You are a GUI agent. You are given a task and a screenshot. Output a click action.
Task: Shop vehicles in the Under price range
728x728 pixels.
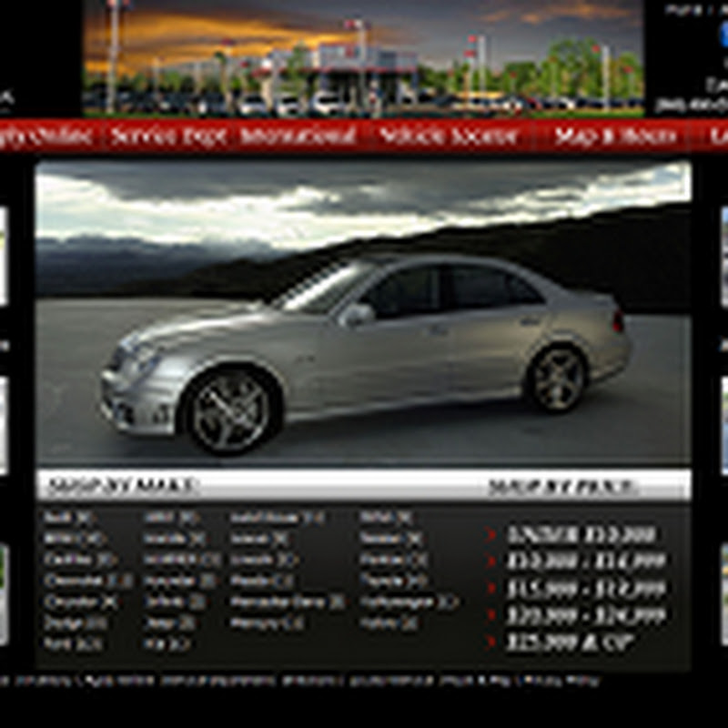[581, 535]
